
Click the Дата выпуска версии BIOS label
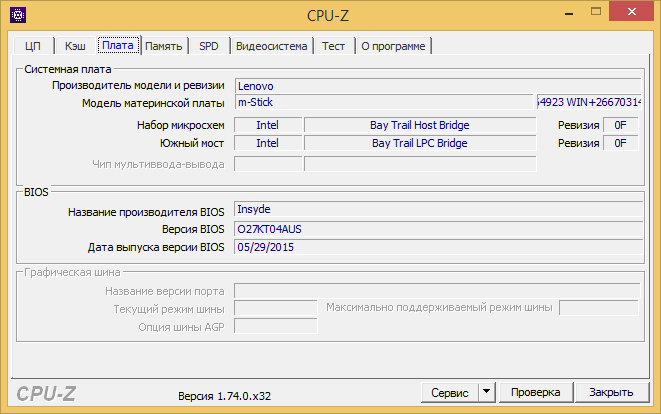[156, 247]
